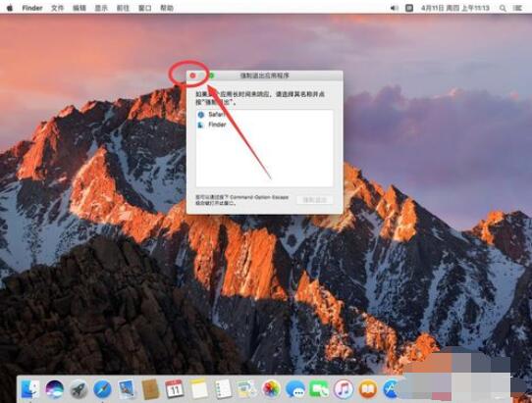Viewport: 532px width, 403px height.
Task: Open Launchpad rocket icon in Dock
Action: 79,389
